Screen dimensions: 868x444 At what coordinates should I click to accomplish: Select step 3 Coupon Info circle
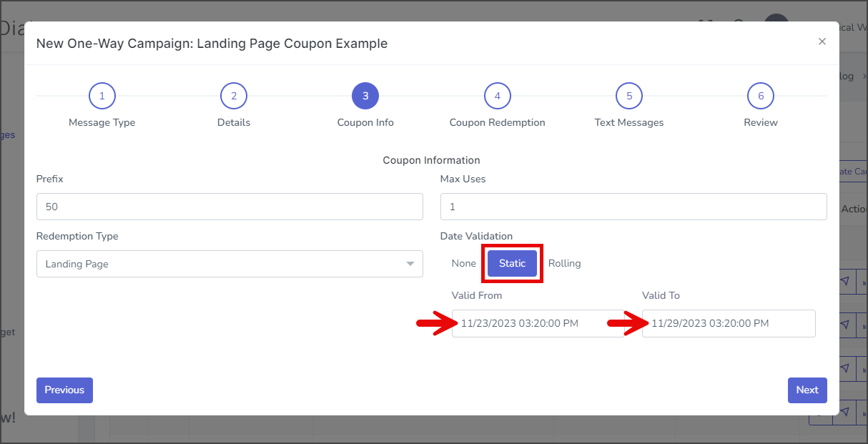coord(365,96)
